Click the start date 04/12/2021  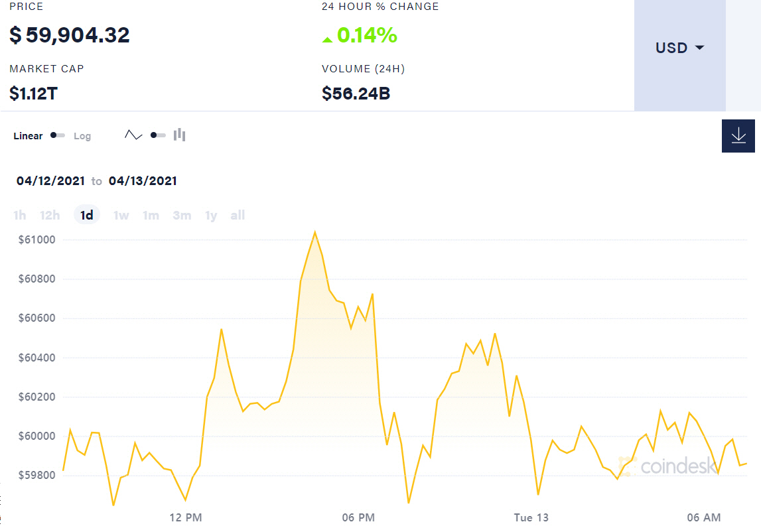click(50, 180)
